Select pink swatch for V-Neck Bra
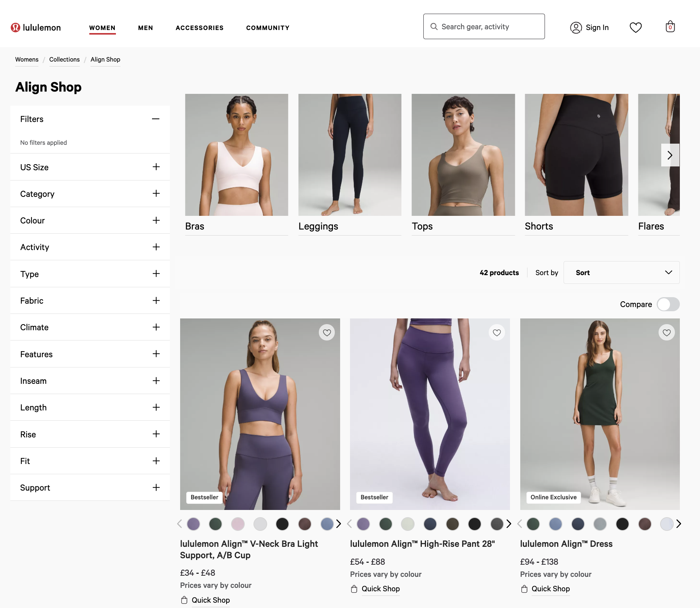Viewport: 700px width, 608px height. point(238,524)
